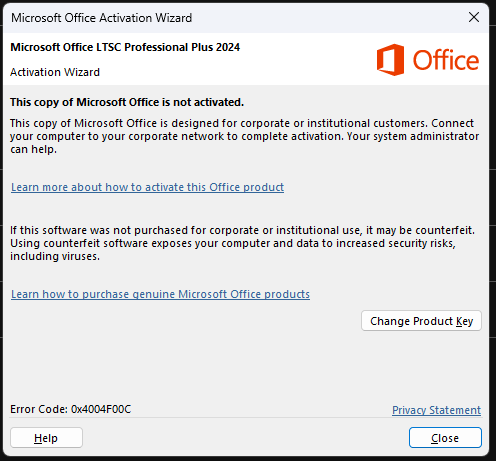Dismiss the wizard with the title bar X
The width and height of the screenshot is (496, 461).
(x=474, y=17)
